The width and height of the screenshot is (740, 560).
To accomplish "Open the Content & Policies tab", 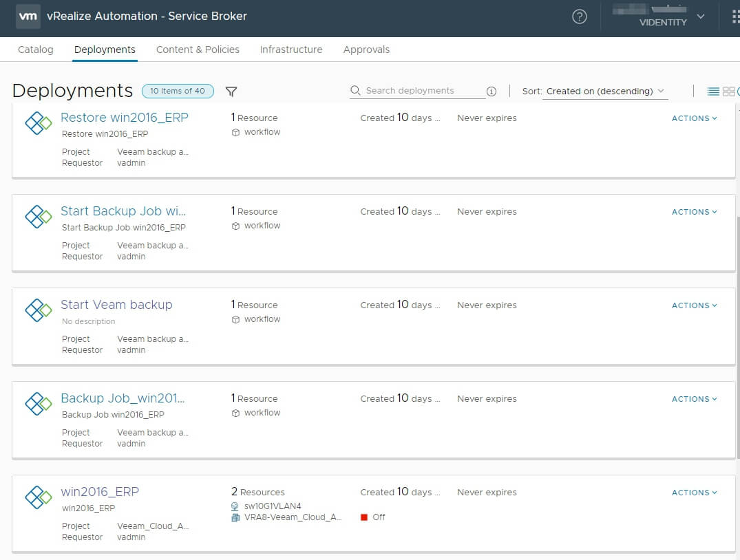I will pyautogui.click(x=198, y=49).
